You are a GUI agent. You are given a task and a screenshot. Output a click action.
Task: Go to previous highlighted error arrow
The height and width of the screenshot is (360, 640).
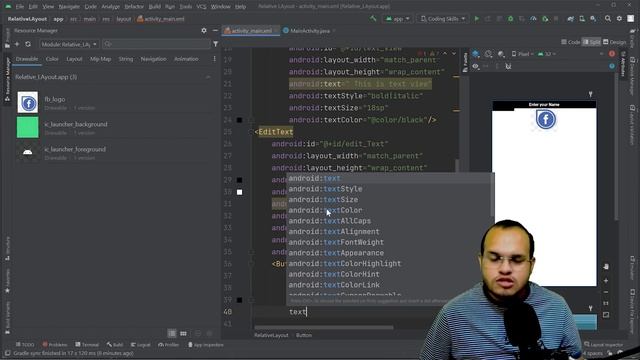point(444,53)
